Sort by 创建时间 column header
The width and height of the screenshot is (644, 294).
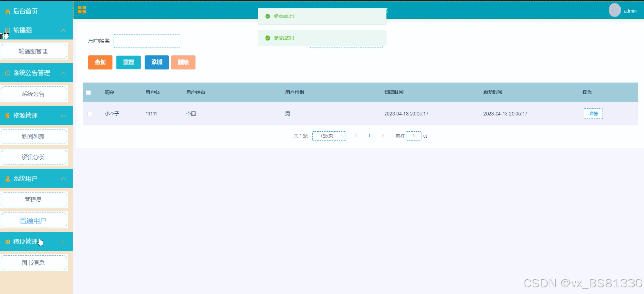tap(394, 92)
